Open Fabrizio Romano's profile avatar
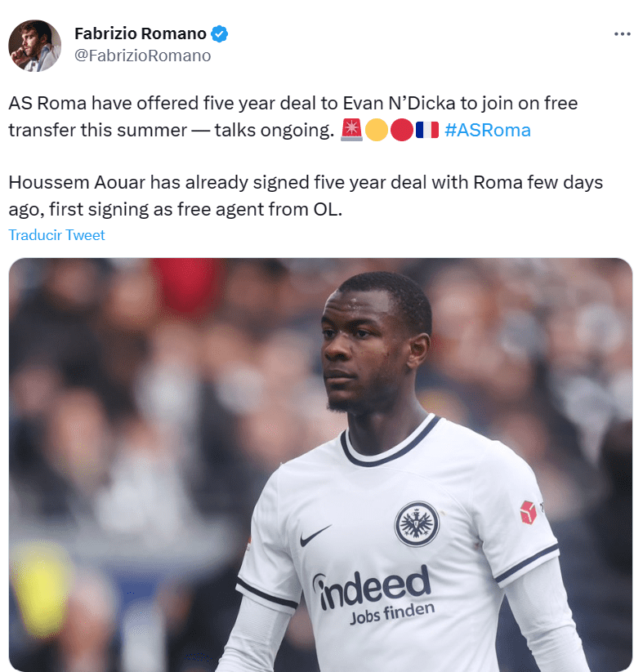The height and width of the screenshot is (672, 643). click(34, 45)
